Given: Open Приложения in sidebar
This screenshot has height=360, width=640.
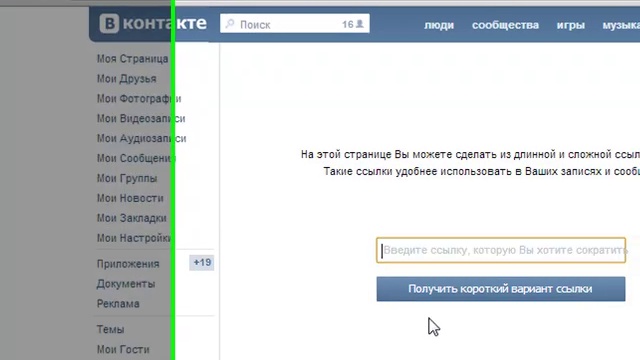Looking at the screenshot, I should pos(128,264).
